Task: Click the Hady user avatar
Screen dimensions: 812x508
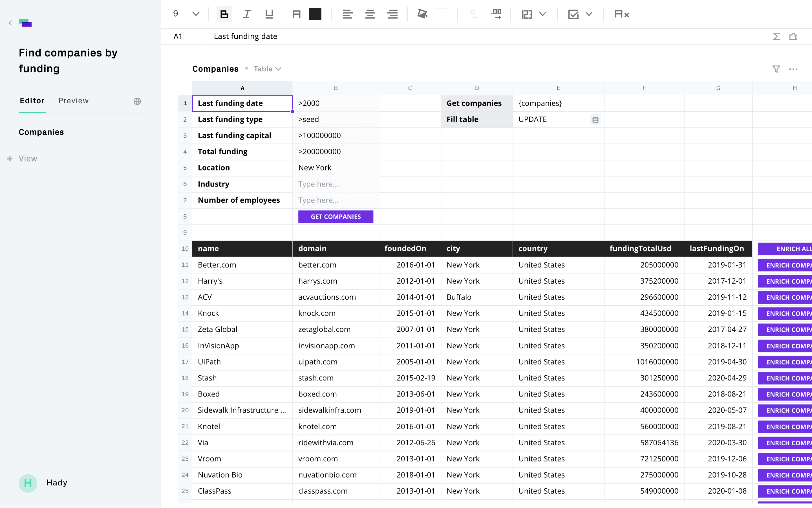Action: point(28,483)
